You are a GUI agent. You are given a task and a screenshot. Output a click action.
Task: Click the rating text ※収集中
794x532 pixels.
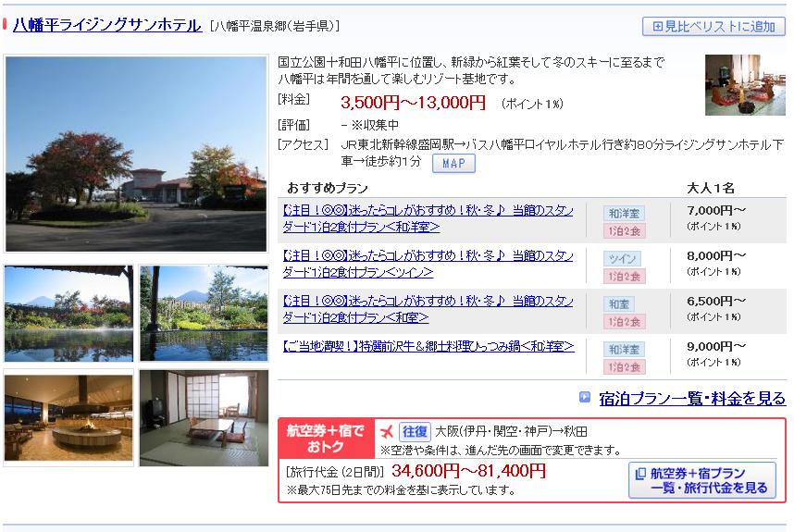coord(375,125)
